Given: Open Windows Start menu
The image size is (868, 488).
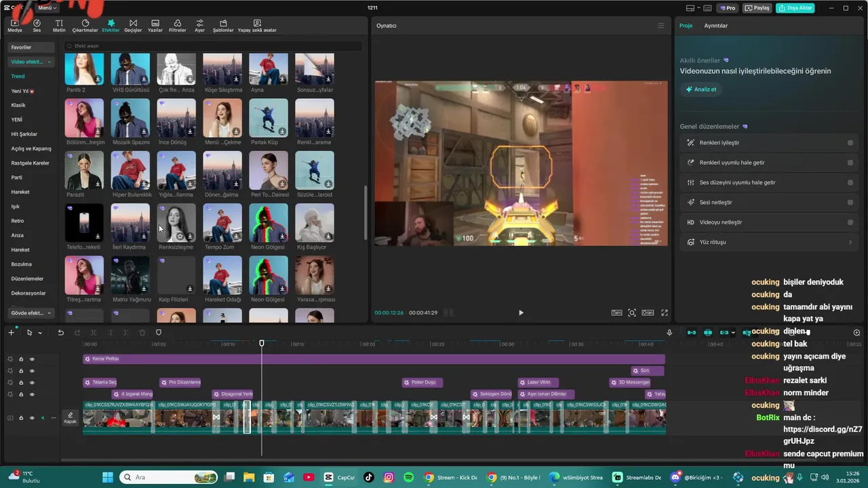Looking at the screenshot, I should click(108, 477).
